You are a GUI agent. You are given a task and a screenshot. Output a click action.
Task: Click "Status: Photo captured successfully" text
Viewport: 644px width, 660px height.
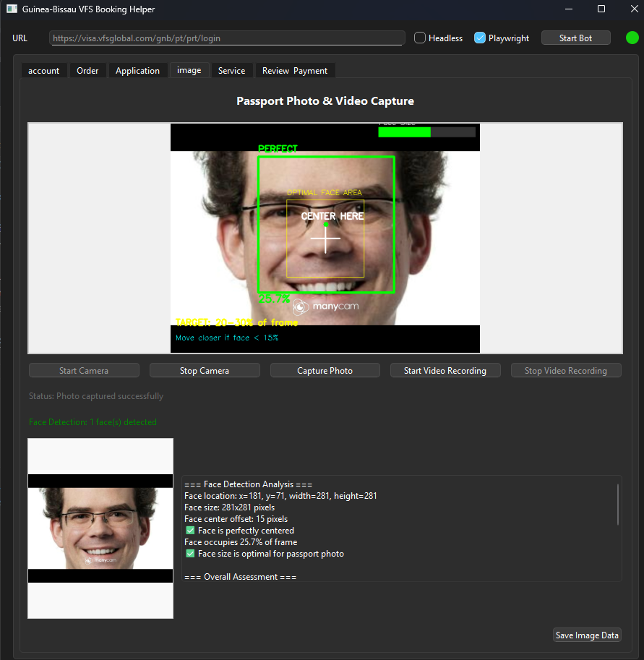coord(96,396)
